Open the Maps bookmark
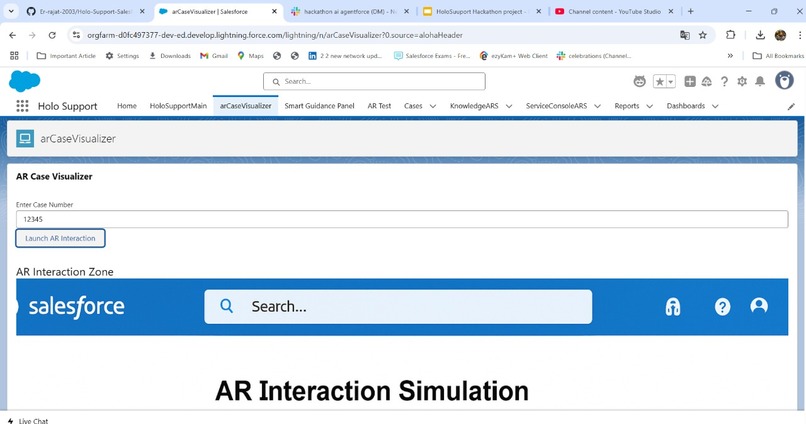Viewport: 806px width, 424px height. coord(250,56)
